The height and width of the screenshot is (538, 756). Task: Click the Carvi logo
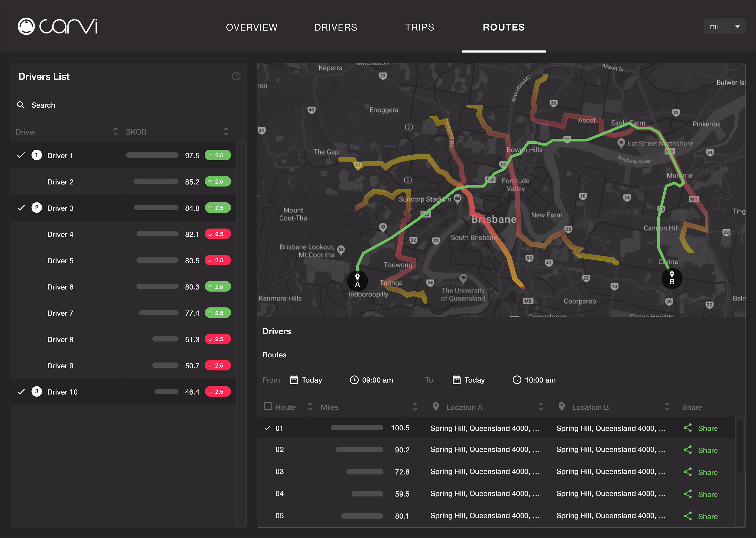57,26
